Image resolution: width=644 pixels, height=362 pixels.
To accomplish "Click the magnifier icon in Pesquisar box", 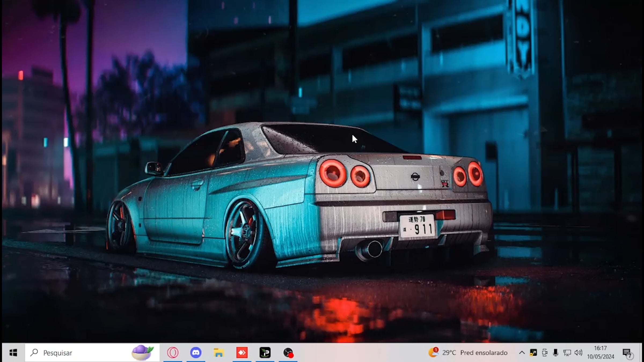I will tap(34, 352).
